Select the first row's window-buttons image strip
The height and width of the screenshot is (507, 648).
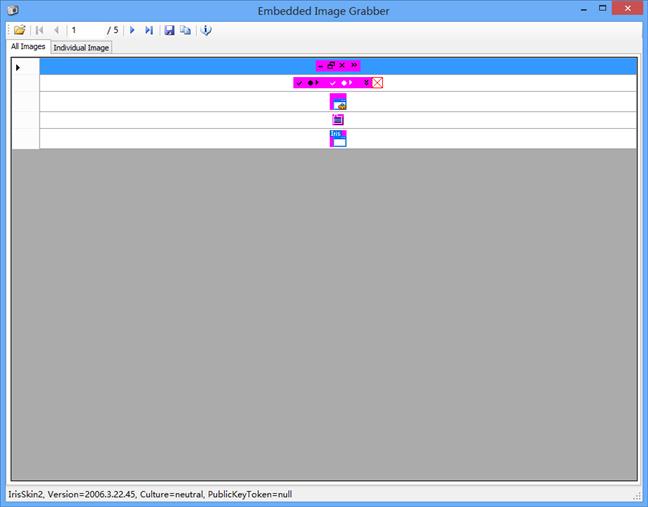tap(338, 66)
